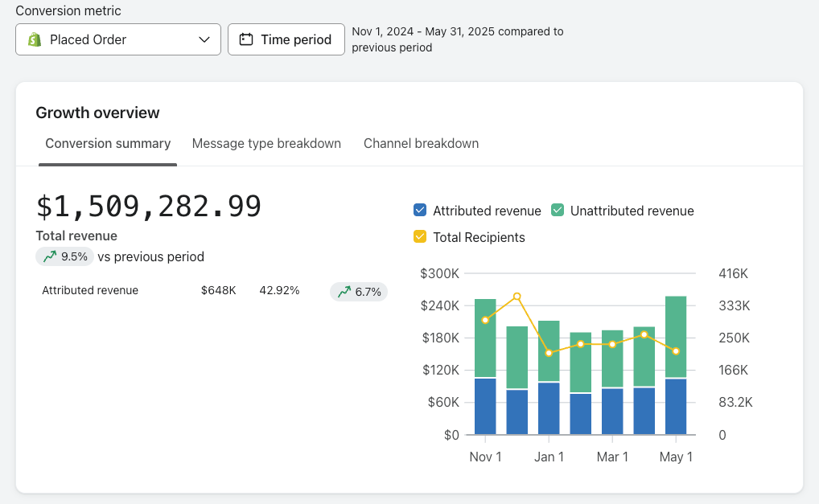Click the Shopify bag icon

(x=35, y=39)
